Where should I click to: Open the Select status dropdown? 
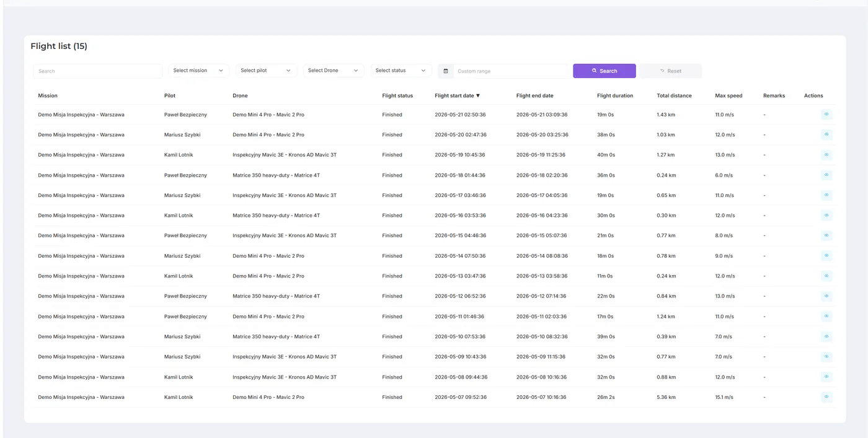tap(401, 71)
